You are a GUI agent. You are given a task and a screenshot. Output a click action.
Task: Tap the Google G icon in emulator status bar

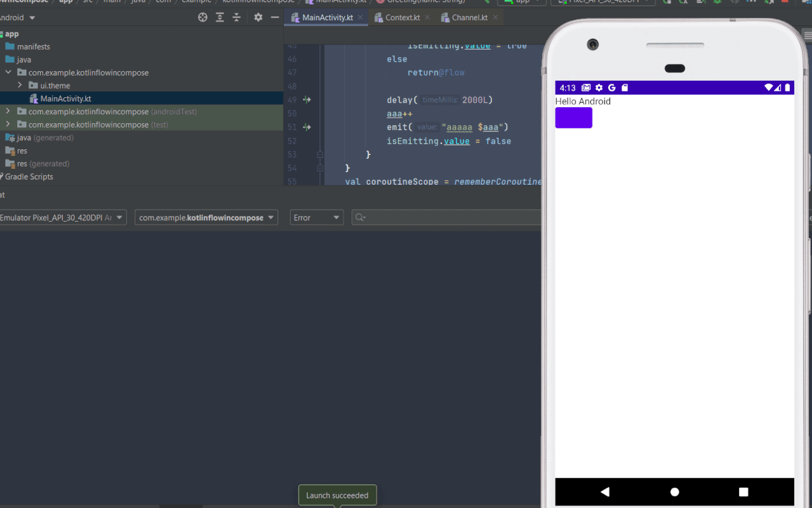pyautogui.click(x=612, y=88)
